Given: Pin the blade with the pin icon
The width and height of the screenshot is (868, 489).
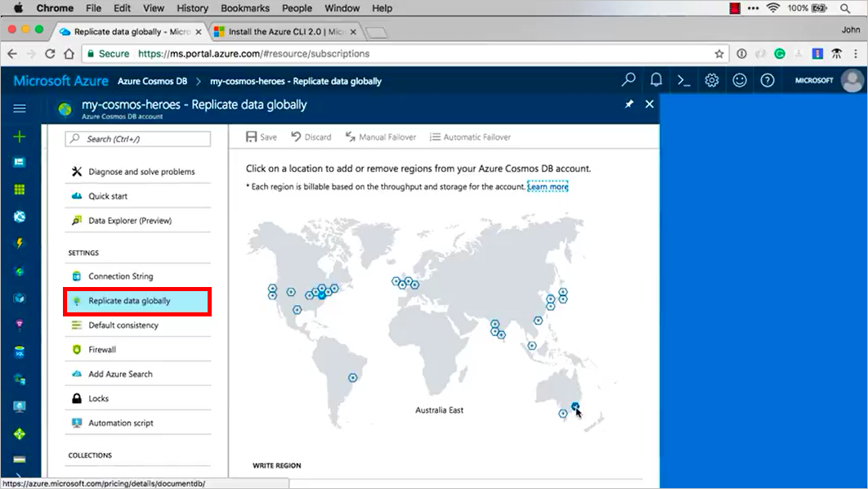Looking at the screenshot, I should 629,105.
